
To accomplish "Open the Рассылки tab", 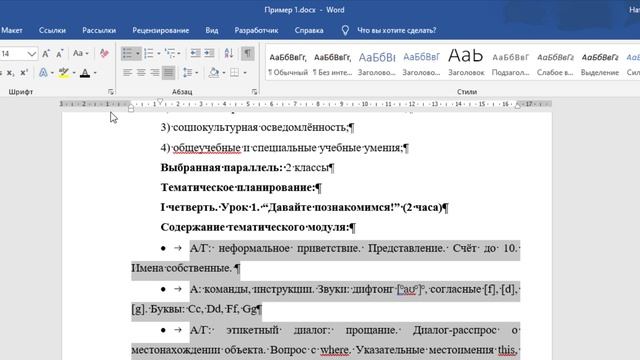I will (99, 30).
